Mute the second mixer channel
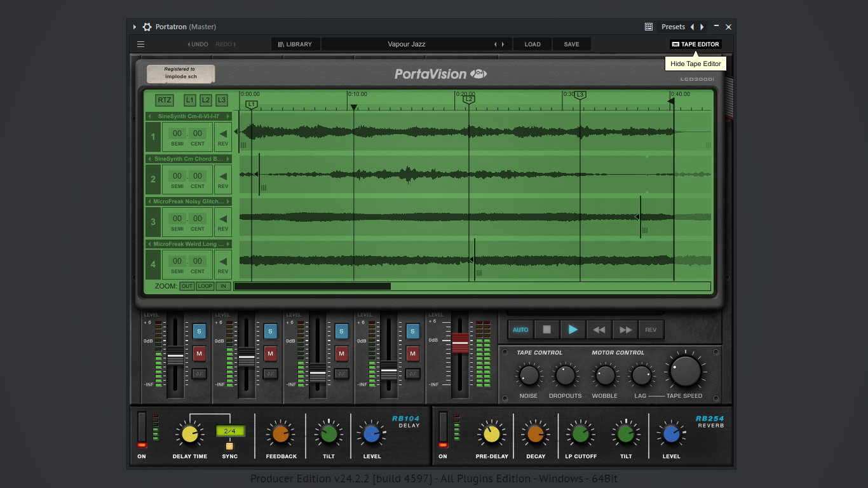The image size is (868, 488). (271, 353)
